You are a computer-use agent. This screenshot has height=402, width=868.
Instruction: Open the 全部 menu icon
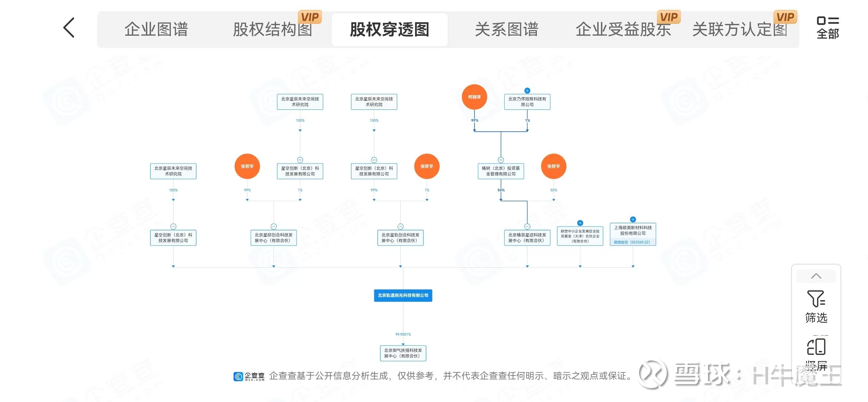coord(827,27)
